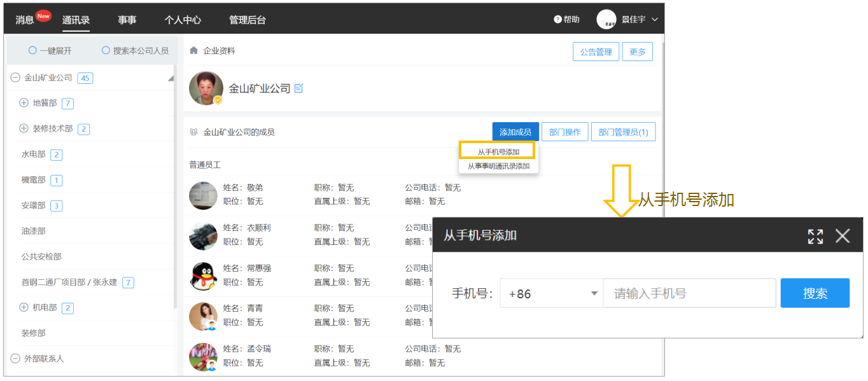868x381 pixels.
Task: Click the home icon next to 企业资料
Action: point(194,50)
